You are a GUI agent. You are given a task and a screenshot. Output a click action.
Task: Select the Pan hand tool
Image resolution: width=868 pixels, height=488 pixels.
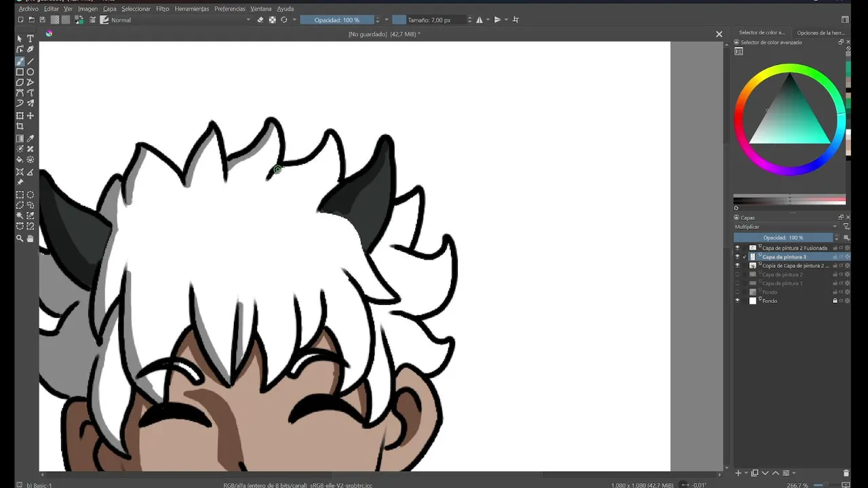pyautogui.click(x=31, y=238)
